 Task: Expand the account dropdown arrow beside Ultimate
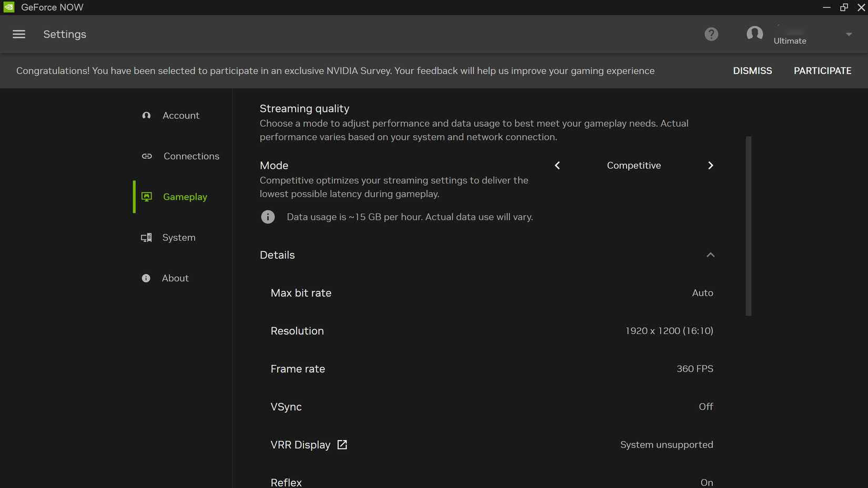click(849, 34)
